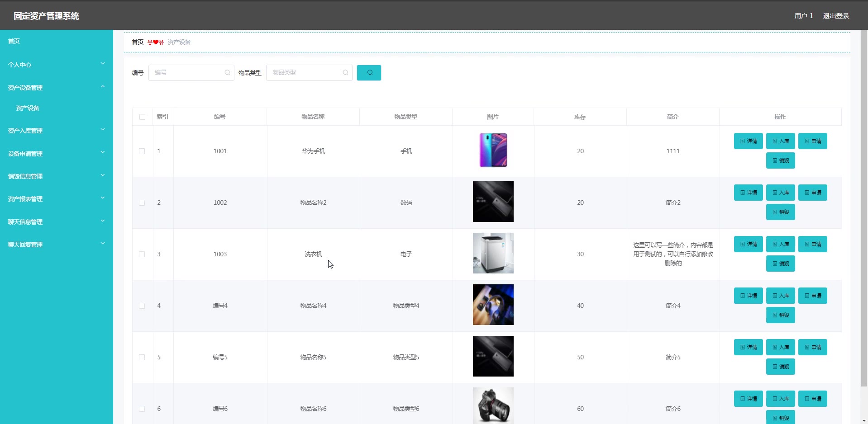Click the 固定资产管理系统 title
Image resolution: width=868 pixels, height=424 pixels.
(46, 16)
